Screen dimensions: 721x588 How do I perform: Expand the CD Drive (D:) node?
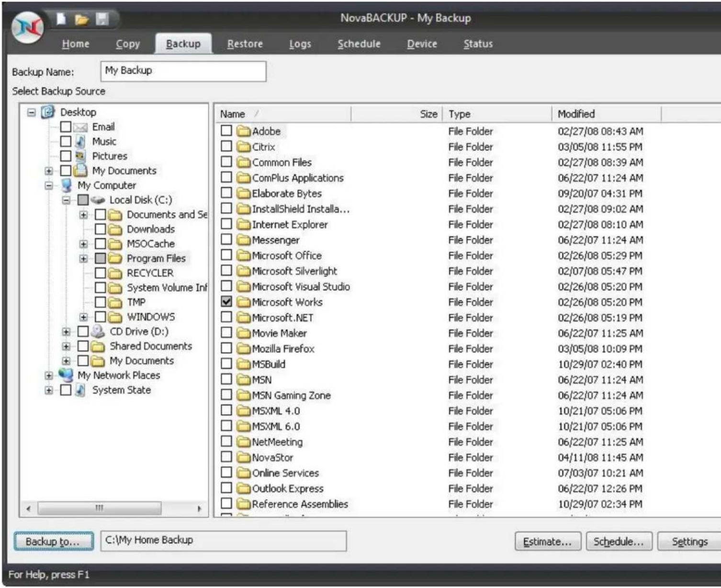[66, 331]
